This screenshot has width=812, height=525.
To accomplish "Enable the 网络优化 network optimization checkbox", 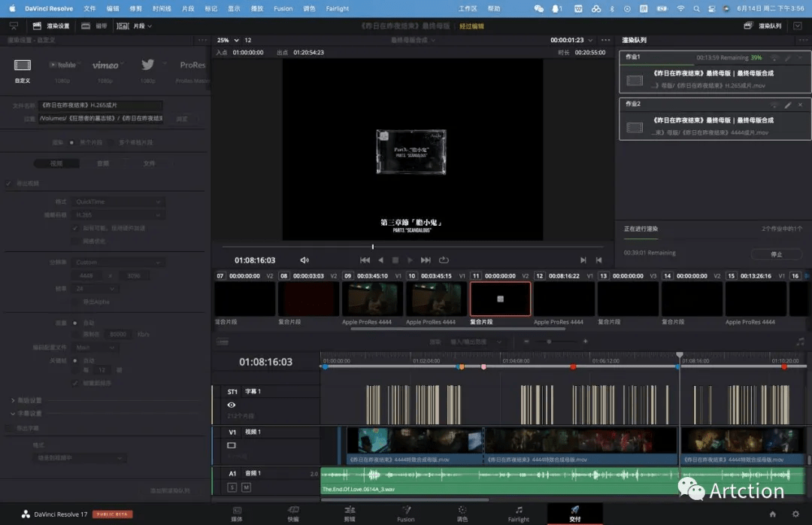I will pyautogui.click(x=76, y=241).
